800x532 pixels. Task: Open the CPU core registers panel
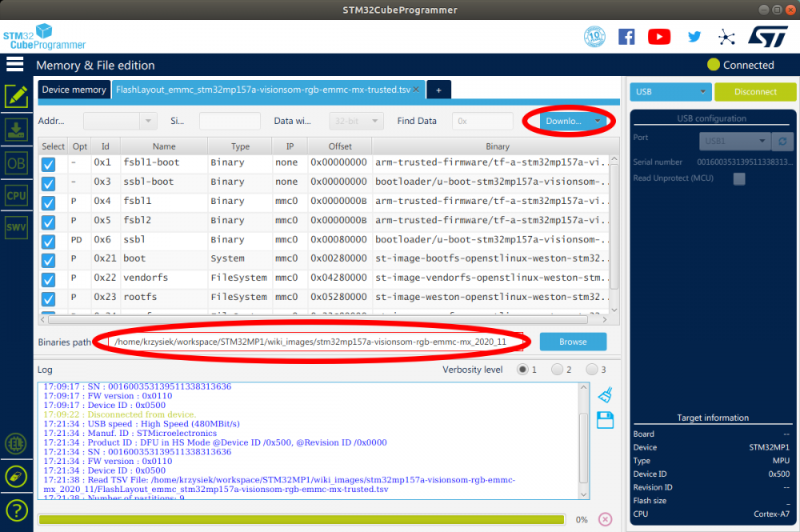[16, 195]
